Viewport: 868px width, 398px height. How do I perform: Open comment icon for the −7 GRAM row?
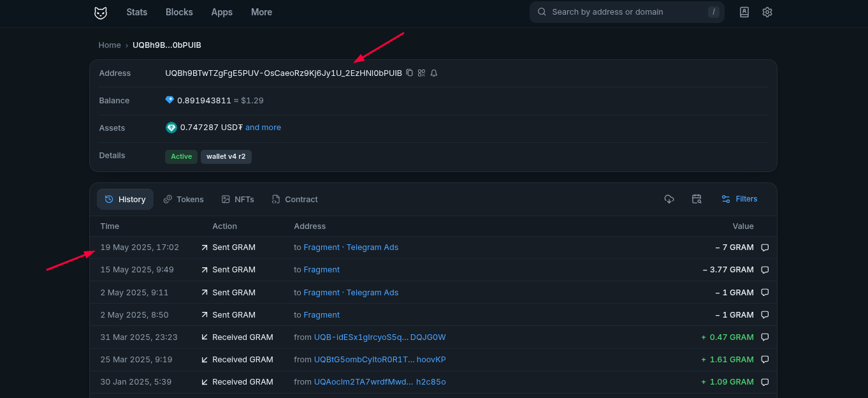tap(765, 247)
